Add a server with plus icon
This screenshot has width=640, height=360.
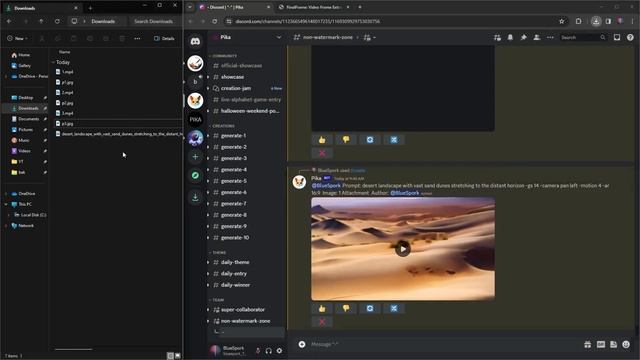point(196,157)
